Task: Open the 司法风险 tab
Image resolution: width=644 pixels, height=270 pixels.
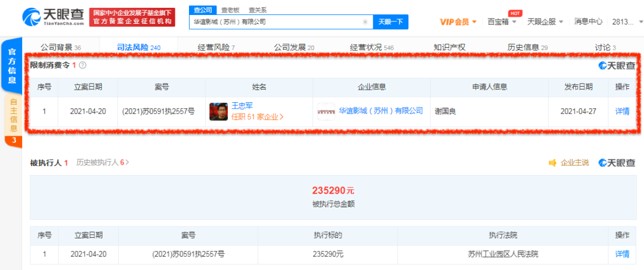Action: pyautogui.click(x=139, y=48)
